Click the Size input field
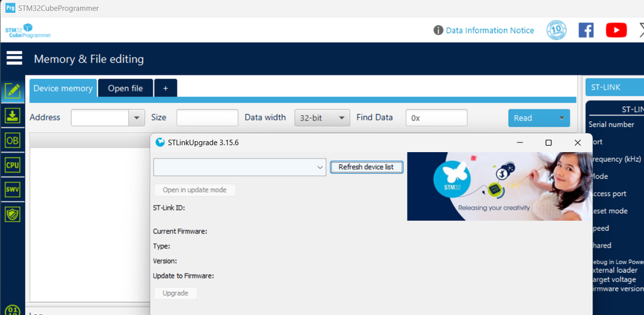This screenshot has height=315, width=644. click(208, 118)
